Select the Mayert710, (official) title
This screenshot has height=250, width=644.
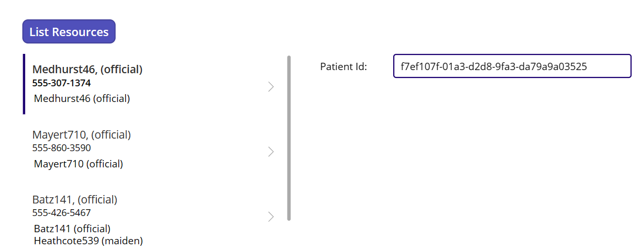click(82, 135)
